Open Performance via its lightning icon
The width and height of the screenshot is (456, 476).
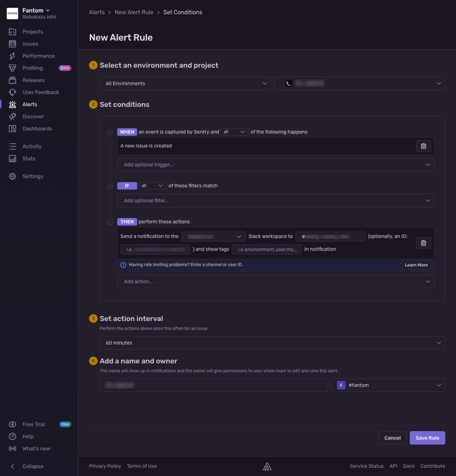click(x=13, y=56)
